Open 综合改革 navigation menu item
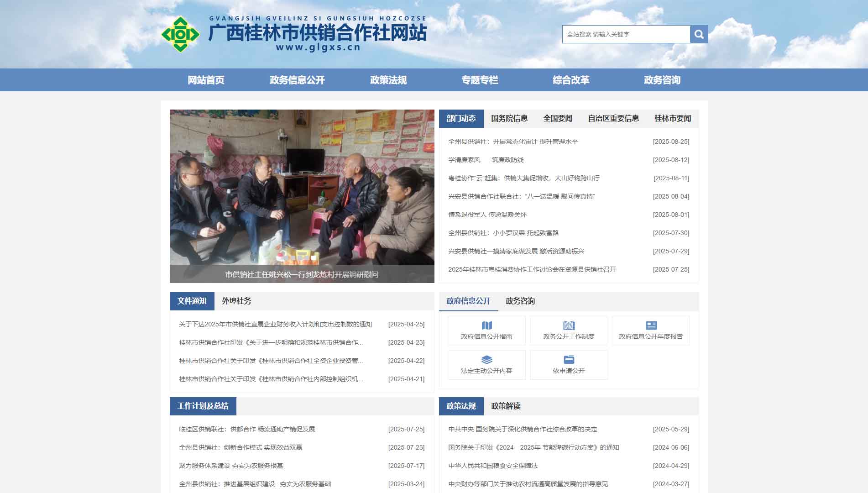The image size is (868, 493). pyautogui.click(x=571, y=80)
